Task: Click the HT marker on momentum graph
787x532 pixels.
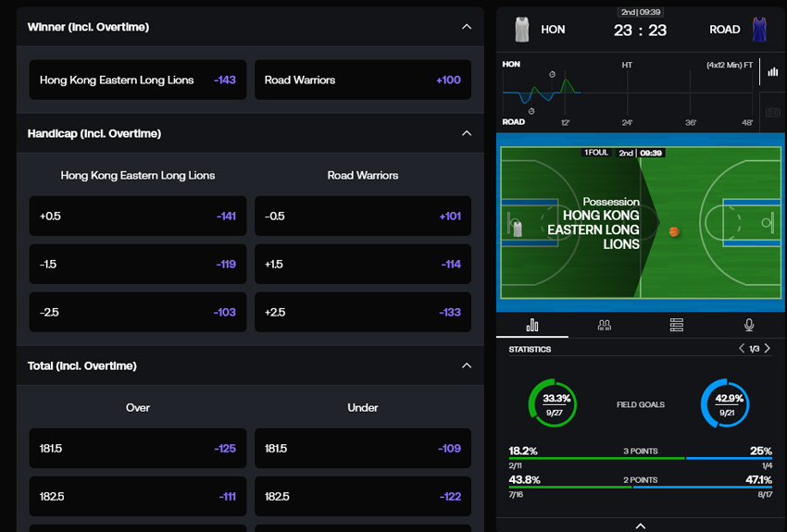Action: tap(627, 65)
